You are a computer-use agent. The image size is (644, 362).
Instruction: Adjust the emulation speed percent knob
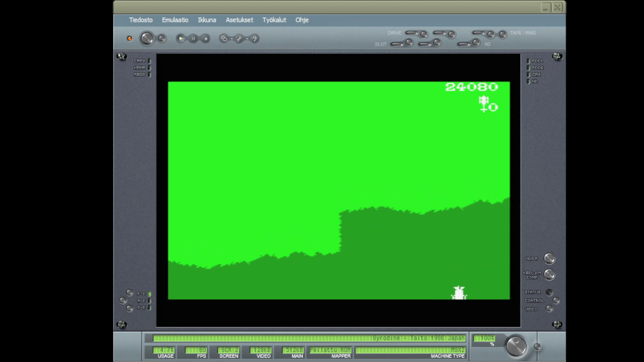(x=516, y=346)
